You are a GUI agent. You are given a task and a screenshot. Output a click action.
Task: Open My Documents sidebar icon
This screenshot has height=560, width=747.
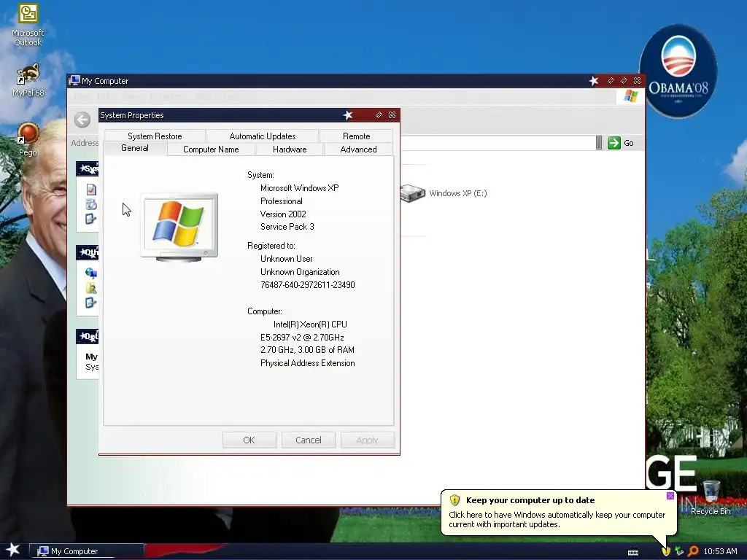[91, 287]
